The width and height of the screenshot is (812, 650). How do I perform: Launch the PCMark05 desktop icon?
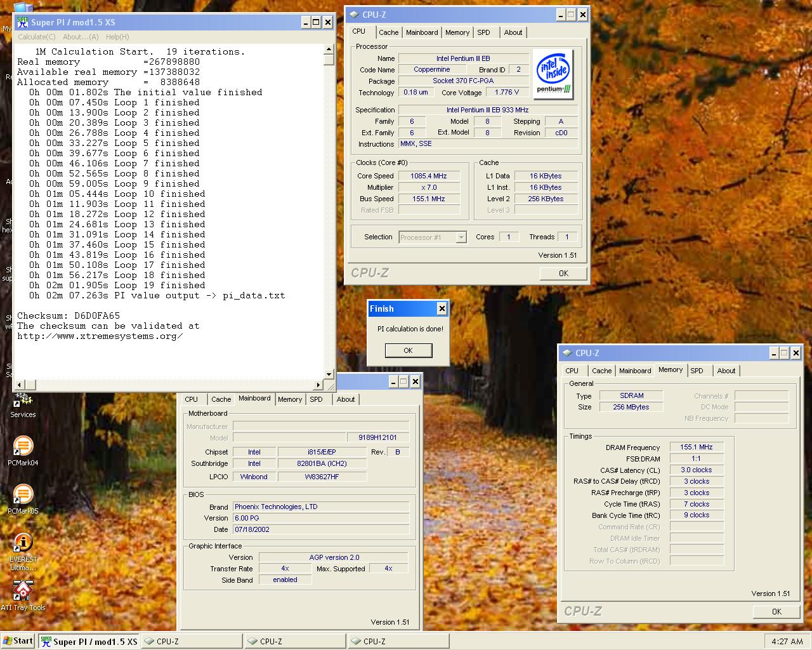(x=23, y=500)
